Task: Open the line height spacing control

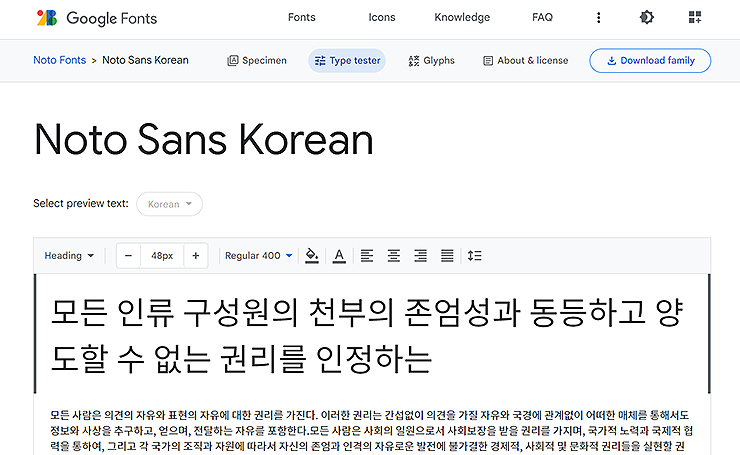Action: tap(475, 255)
